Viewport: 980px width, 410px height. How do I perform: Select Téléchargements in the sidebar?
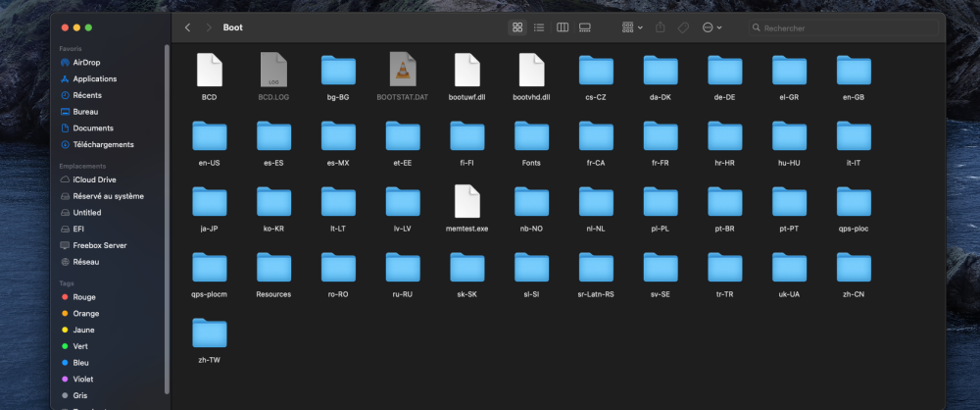(103, 144)
